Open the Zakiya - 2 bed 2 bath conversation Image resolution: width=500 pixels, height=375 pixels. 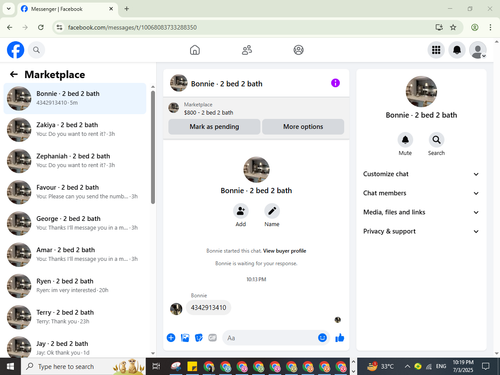pyautogui.click(x=75, y=130)
